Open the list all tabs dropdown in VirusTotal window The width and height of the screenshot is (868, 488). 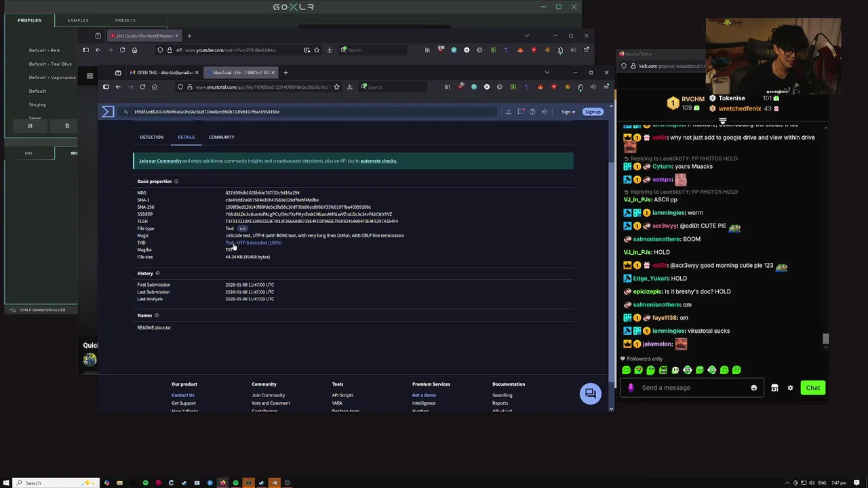(x=547, y=73)
